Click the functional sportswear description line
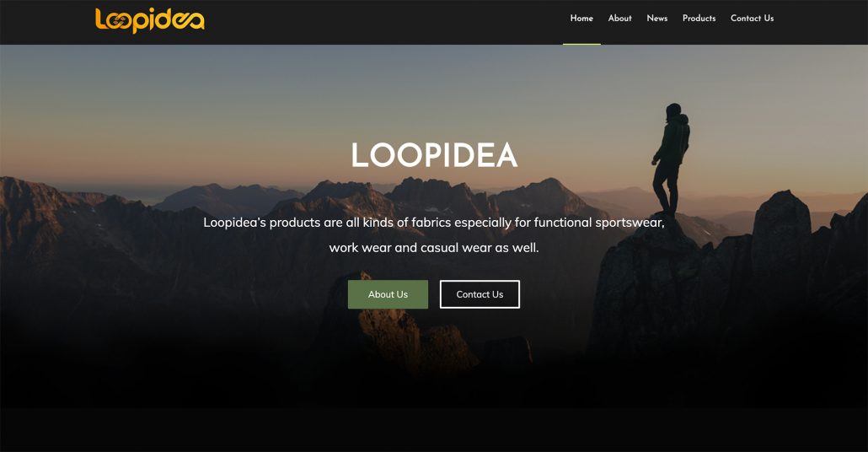868x452 pixels. [433, 223]
